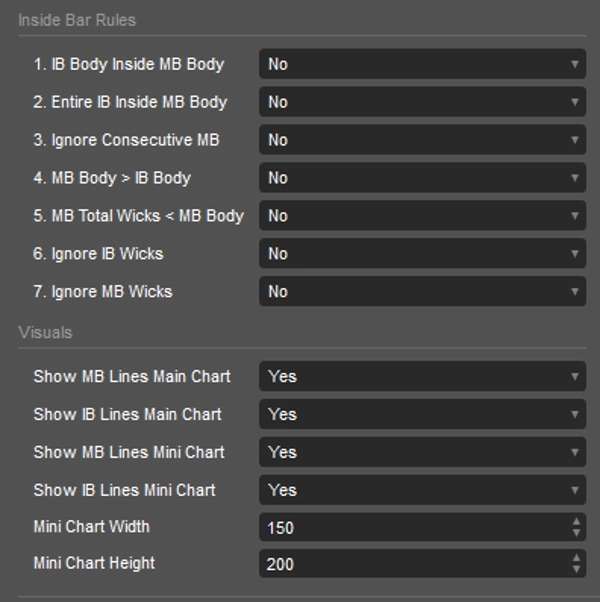Expand the Entire IB Inside MB Body dropdown

(x=422, y=102)
